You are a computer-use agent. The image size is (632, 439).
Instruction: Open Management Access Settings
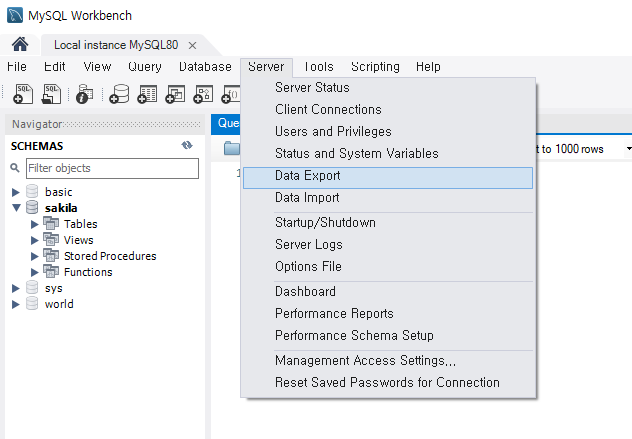(388, 361)
